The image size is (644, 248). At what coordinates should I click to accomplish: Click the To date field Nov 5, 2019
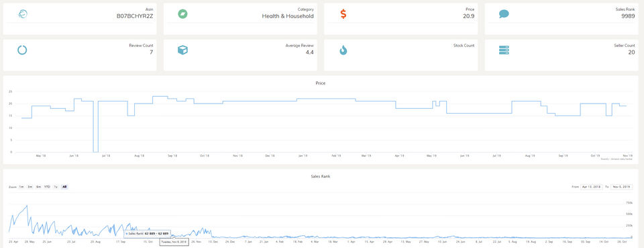pos(621,187)
